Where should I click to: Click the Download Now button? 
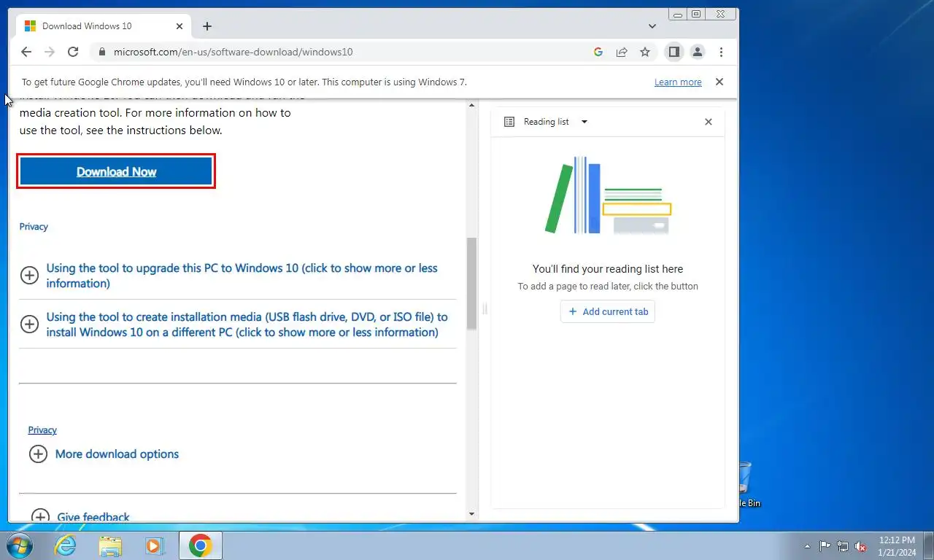point(116,171)
